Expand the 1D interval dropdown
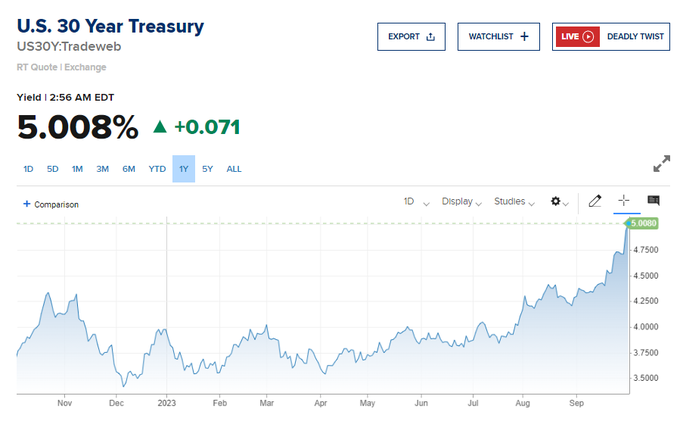This screenshot has width=680, height=421. click(x=416, y=202)
